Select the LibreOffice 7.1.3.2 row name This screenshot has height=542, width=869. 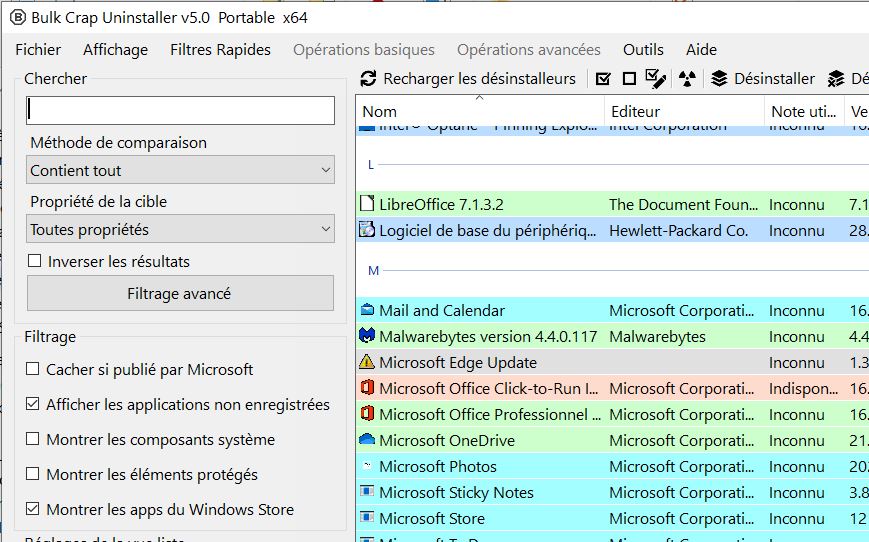[x=441, y=204]
